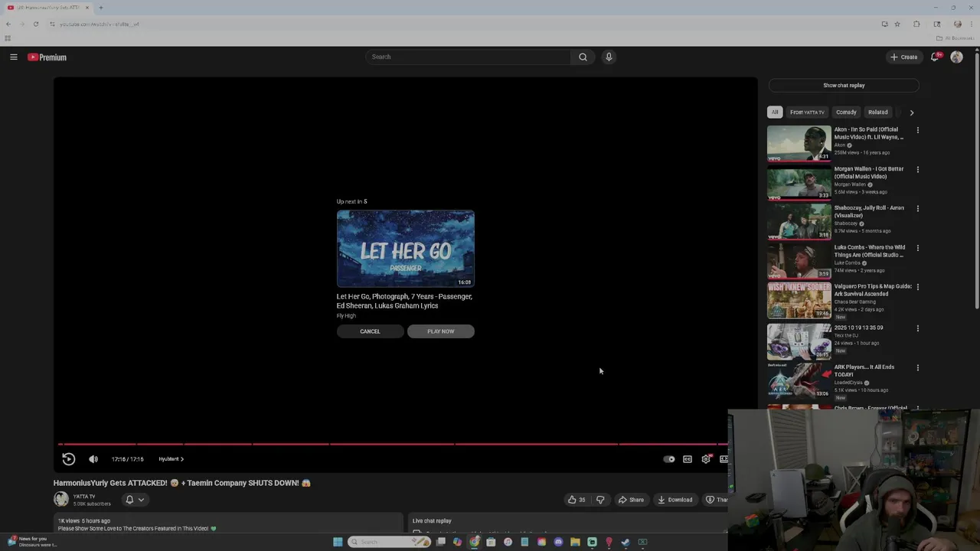Open the Windows Start menu
Screen dimensions: 980x551
coord(338,542)
